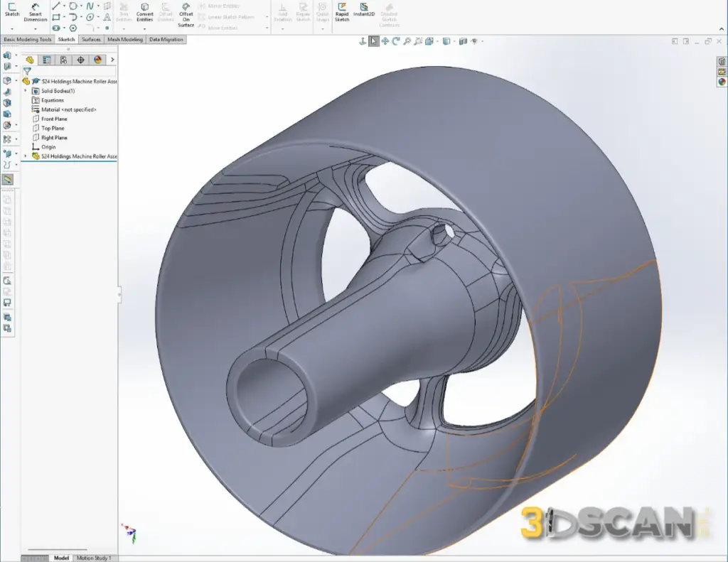Select Front Plane in the feature tree

tap(54, 119)
